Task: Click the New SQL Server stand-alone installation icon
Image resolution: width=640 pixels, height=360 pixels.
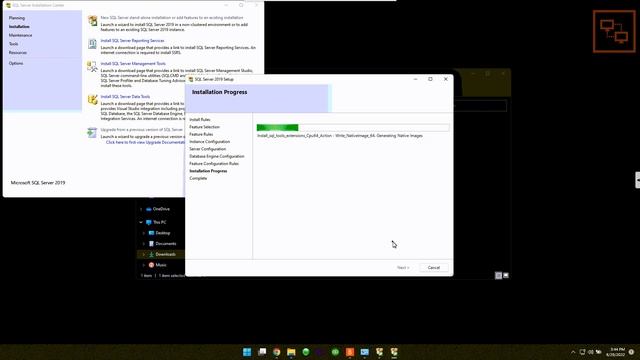Action: (x=93, y=20)
